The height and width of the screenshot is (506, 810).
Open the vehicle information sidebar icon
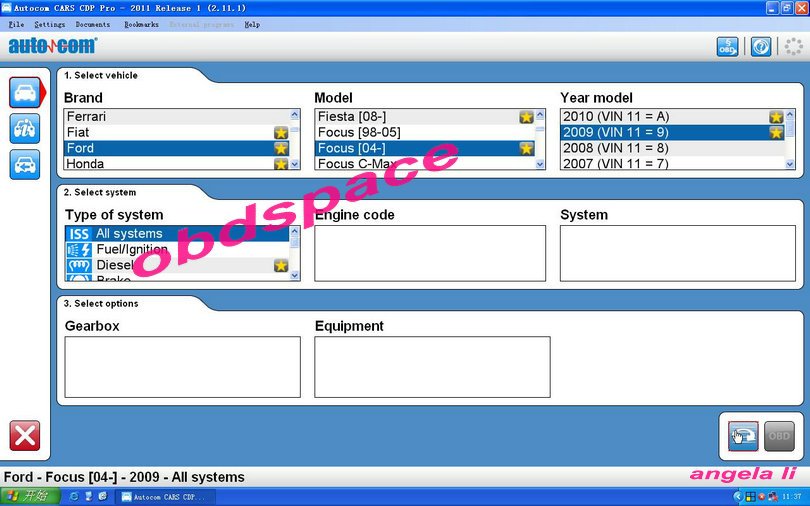pos(24,129)
